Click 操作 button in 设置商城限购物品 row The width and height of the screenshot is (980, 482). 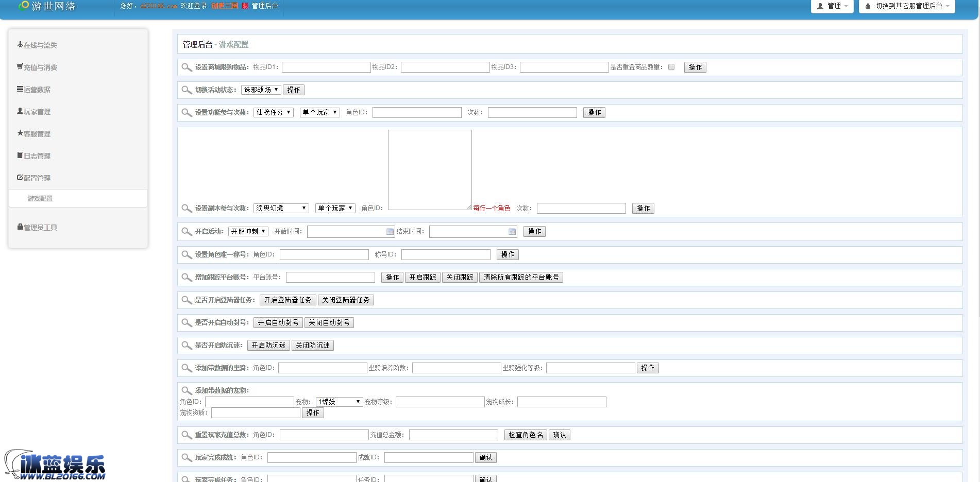click(x=695, y=67)
